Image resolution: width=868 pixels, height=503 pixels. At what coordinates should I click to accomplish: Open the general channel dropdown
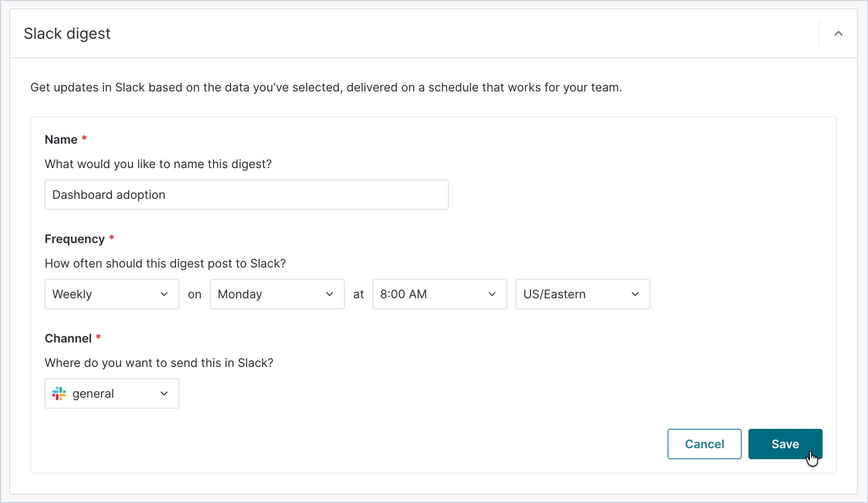coord(112,393)
